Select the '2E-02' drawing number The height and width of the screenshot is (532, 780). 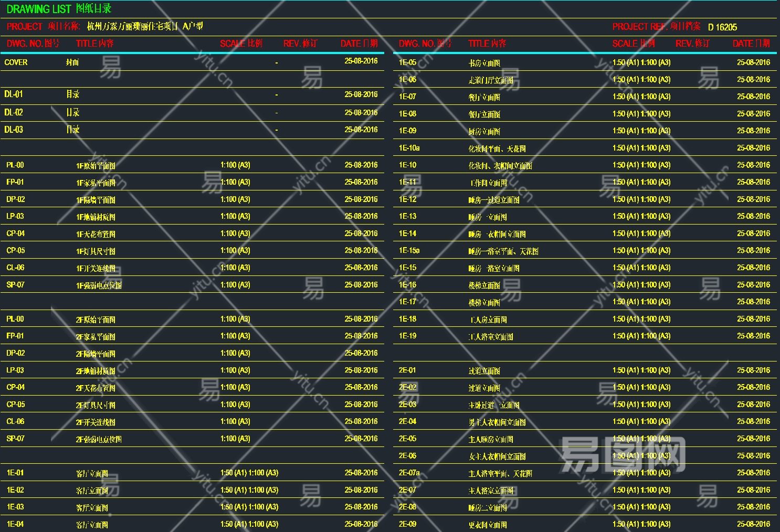point(407,387)
